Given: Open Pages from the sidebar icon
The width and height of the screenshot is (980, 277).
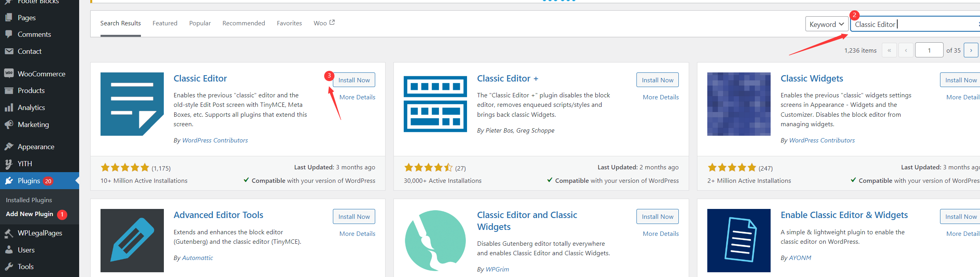Looking at the screenshot, I should (x=9, y=17).
